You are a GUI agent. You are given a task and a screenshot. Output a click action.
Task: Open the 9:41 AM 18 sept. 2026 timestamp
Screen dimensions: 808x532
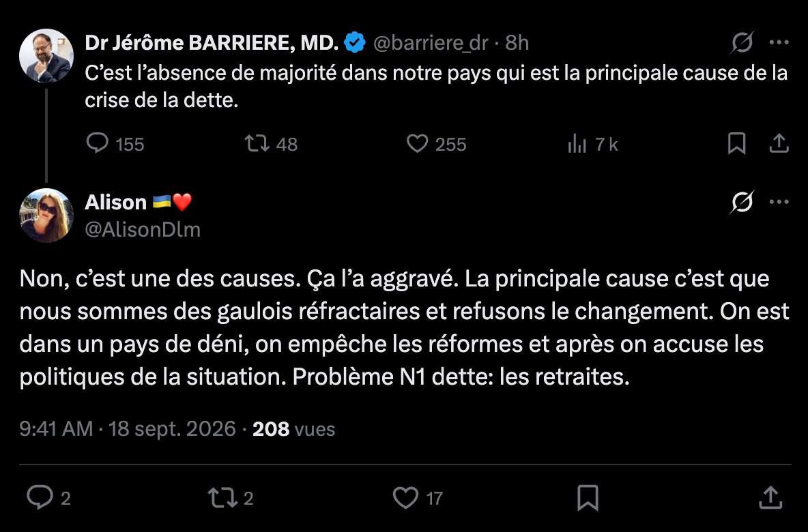(x=128, y=428)
